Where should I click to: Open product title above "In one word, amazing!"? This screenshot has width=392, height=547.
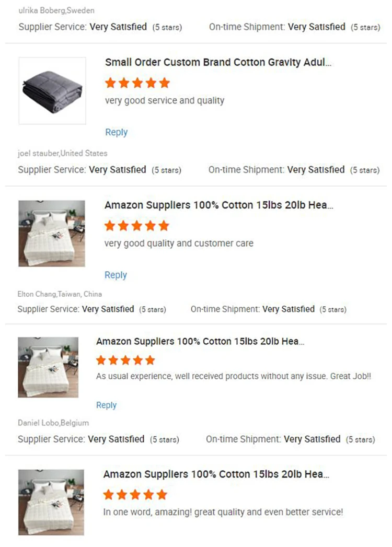point(216,474)
